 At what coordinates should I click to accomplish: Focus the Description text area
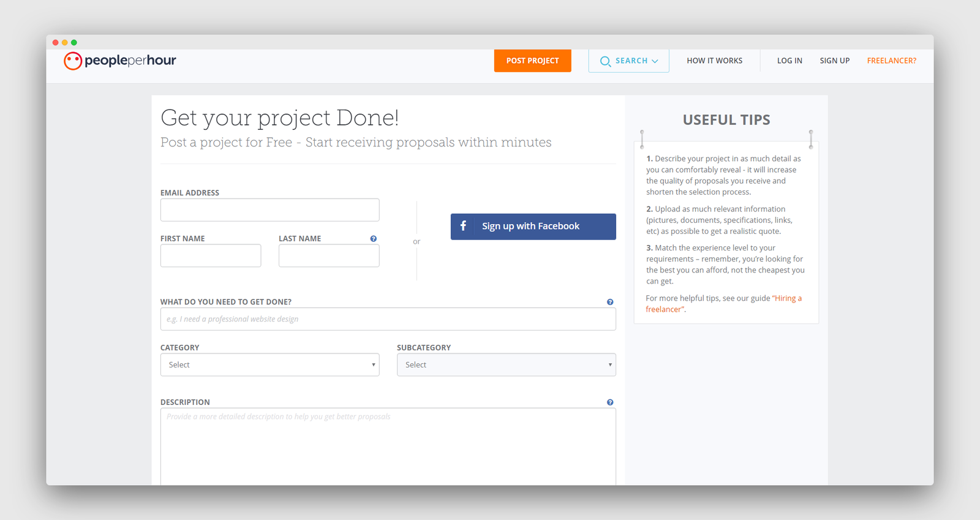click(x=388, y=447)
